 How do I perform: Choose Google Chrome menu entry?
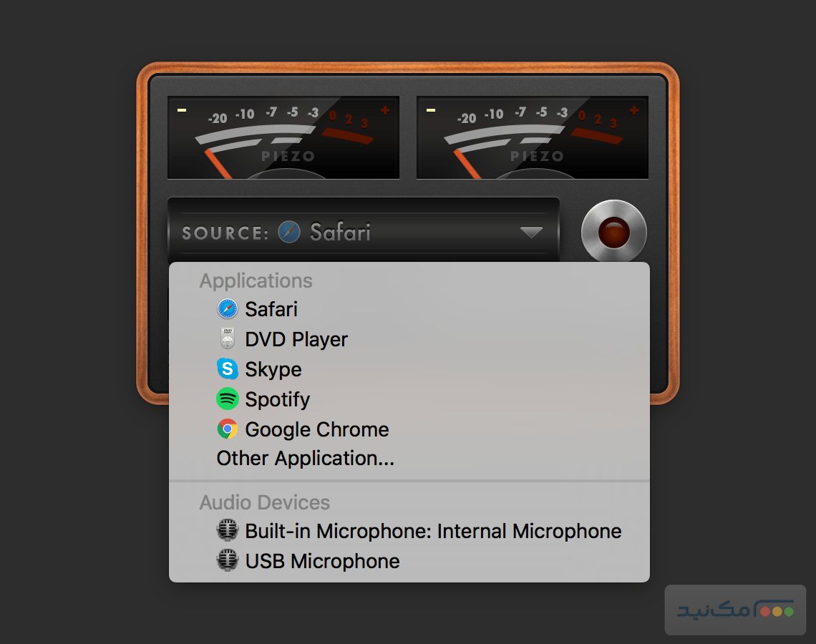(317, 429)
